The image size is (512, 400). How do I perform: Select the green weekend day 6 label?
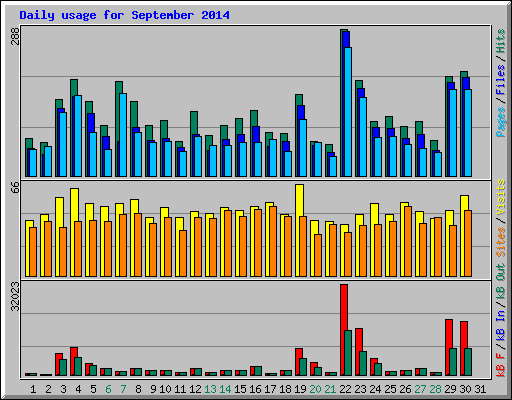(x=108, y=389)
